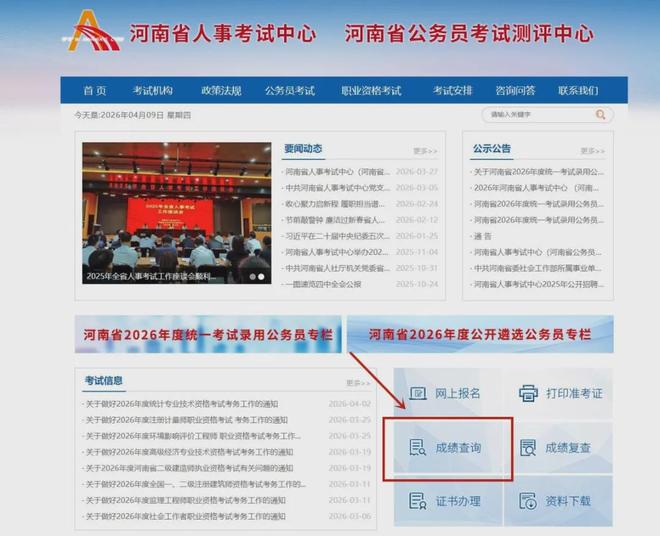Screen dimensions: 660x536
Task: Click 更多 beside 考试信息
Action: pyautogui.click(x=358, y=383)
